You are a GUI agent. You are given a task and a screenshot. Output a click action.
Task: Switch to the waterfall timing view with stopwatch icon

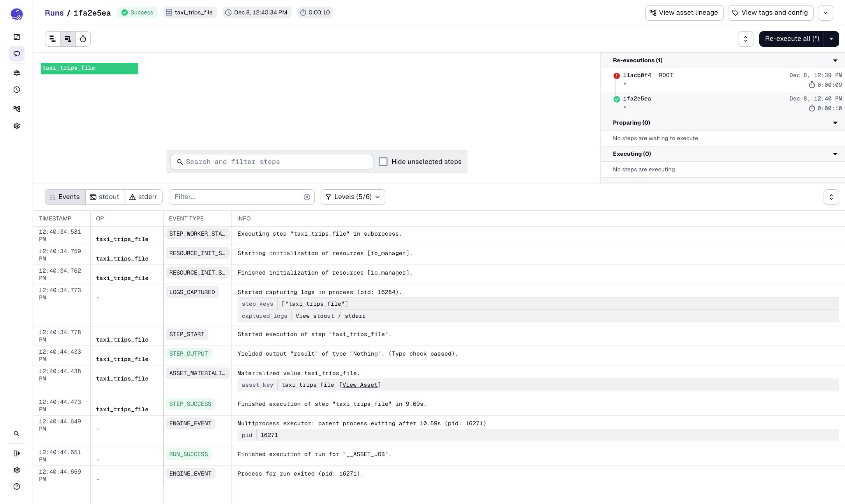(x=83, y=39)
